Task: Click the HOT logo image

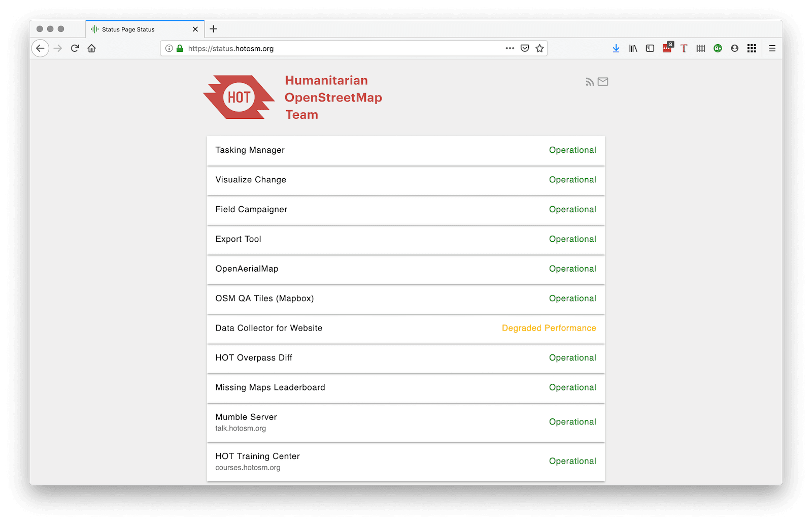Action: (239, 97)
